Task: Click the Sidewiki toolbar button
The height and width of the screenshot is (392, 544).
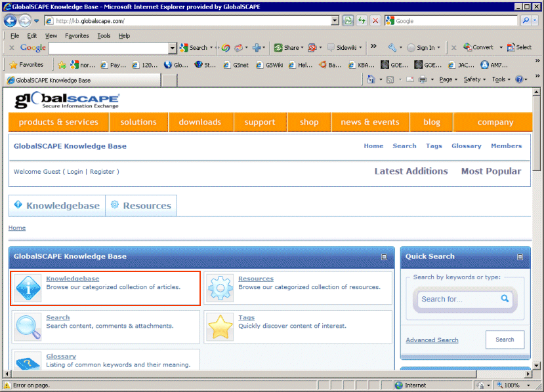Action: (344, 47)
